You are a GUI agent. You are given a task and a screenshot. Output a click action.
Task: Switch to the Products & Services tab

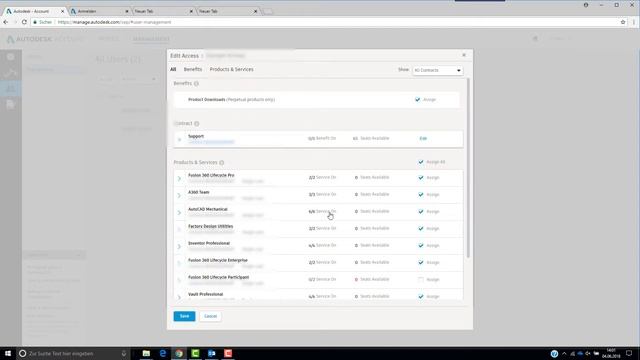231,69
